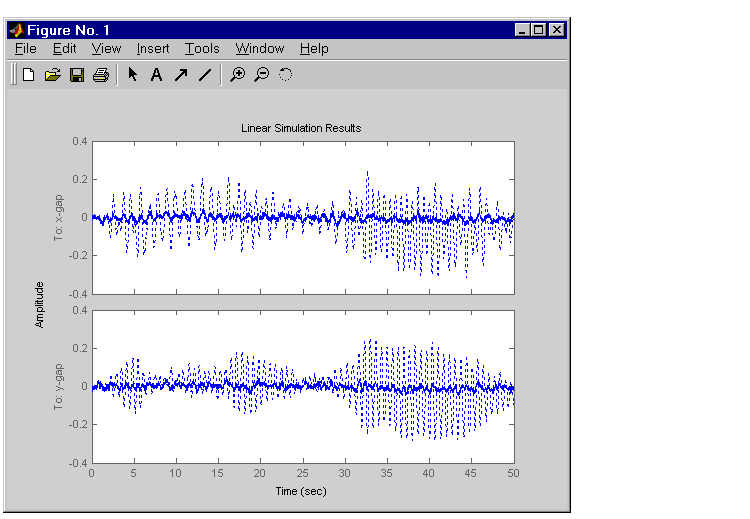Screen dimensions: 750x519
Task: Click the Open File folder icon
Action: pyautogui.click(x=53, y=74)
